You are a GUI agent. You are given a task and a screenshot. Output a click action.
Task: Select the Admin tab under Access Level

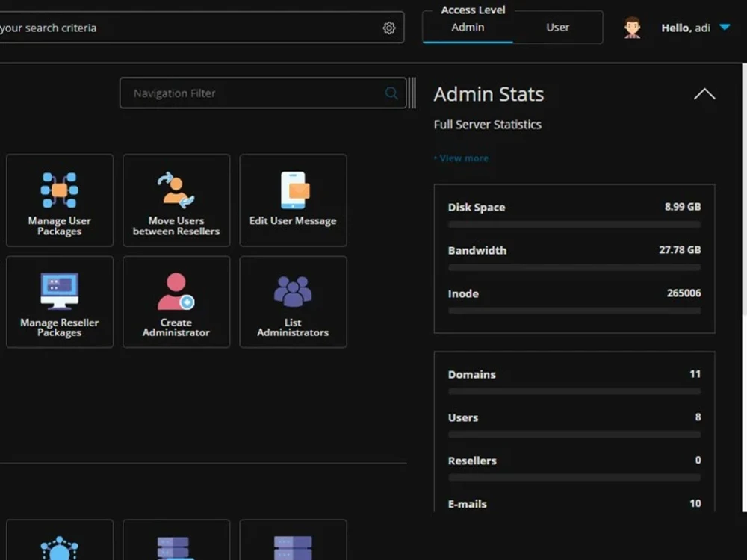point(468,27)
